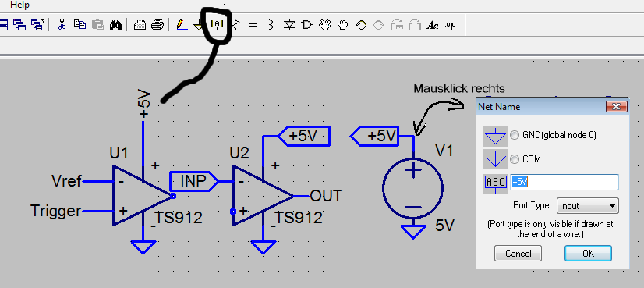644x288 pixels.
Task: Click the Copy toolbar icon
Action: tap(80, 25)
